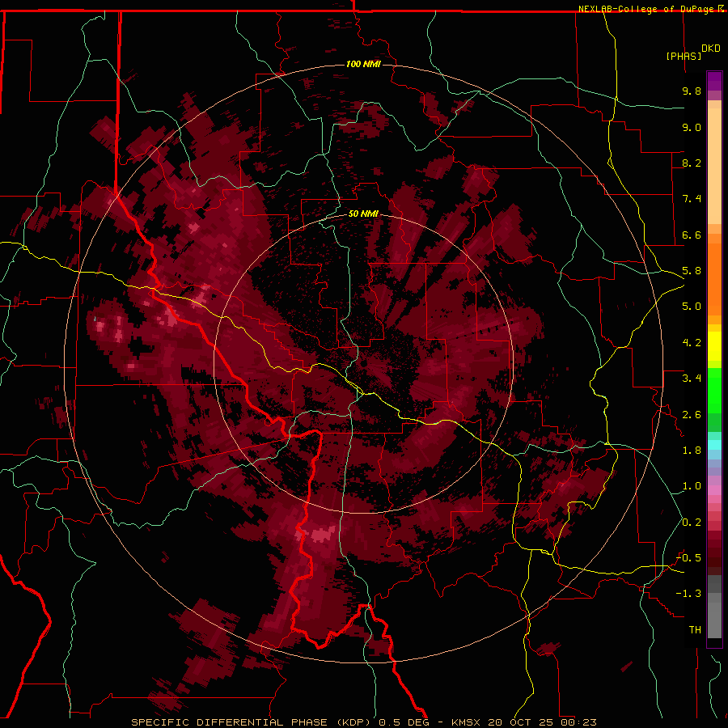This screenshot has height=728, width=728.
Task: Click the 9.0 value on the scale
Action: click(x=692, y=127)
